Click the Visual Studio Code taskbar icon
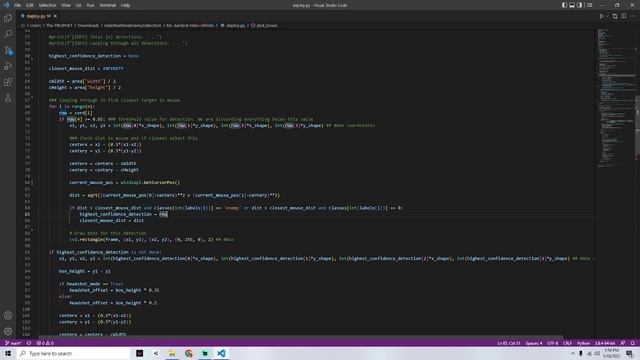 coord(221,353)
